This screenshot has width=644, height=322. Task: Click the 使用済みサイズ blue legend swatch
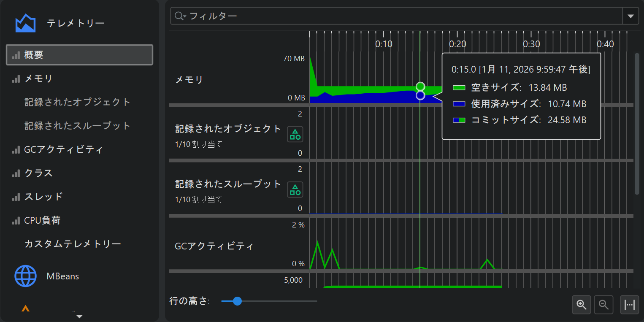[459, 104]
